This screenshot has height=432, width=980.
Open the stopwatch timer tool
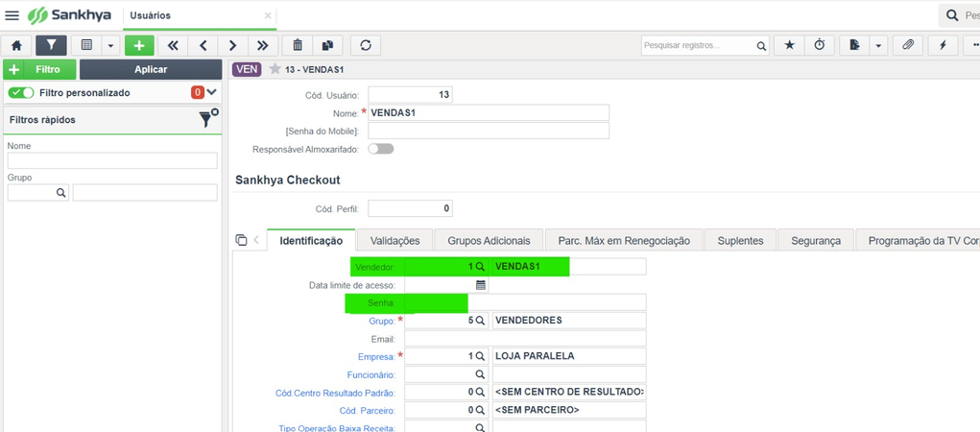coord(820,45)
